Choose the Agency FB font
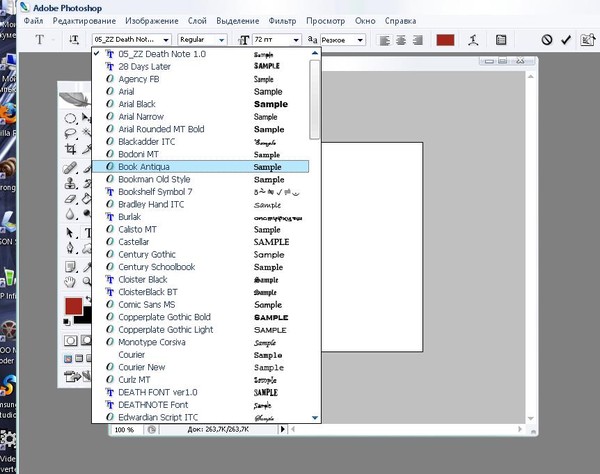 (201, 79)
